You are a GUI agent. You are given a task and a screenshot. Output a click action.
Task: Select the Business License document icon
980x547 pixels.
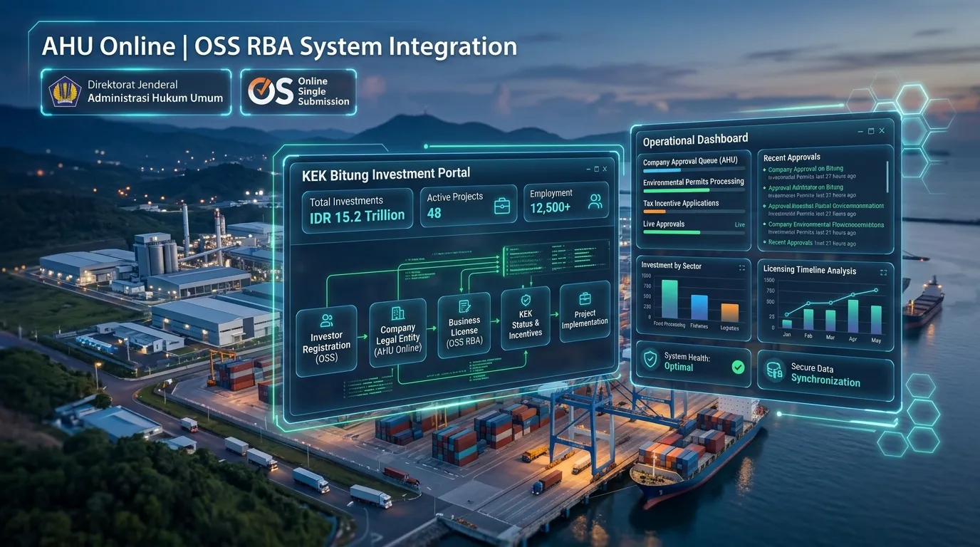tap(464, 306)
